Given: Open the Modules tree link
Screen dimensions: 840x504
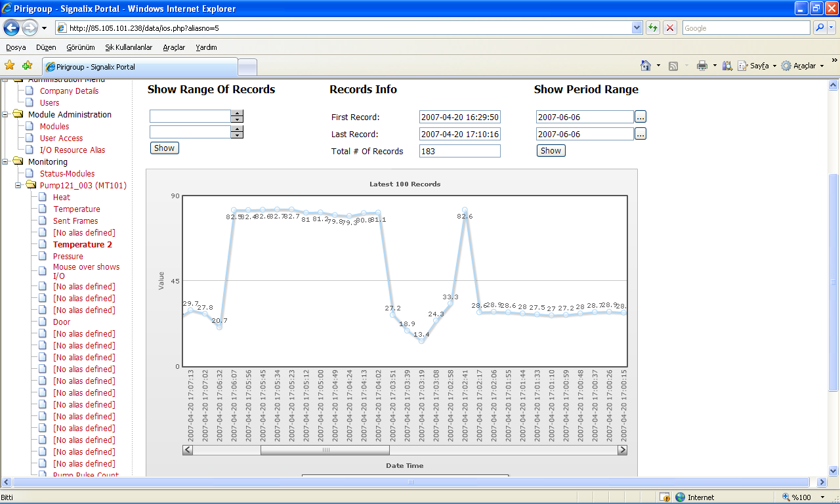Looking at the screenshot, I should 54,127.
